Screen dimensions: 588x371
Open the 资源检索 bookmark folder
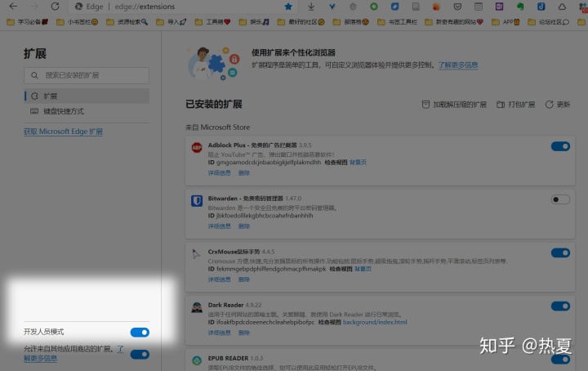pos(127,22)
